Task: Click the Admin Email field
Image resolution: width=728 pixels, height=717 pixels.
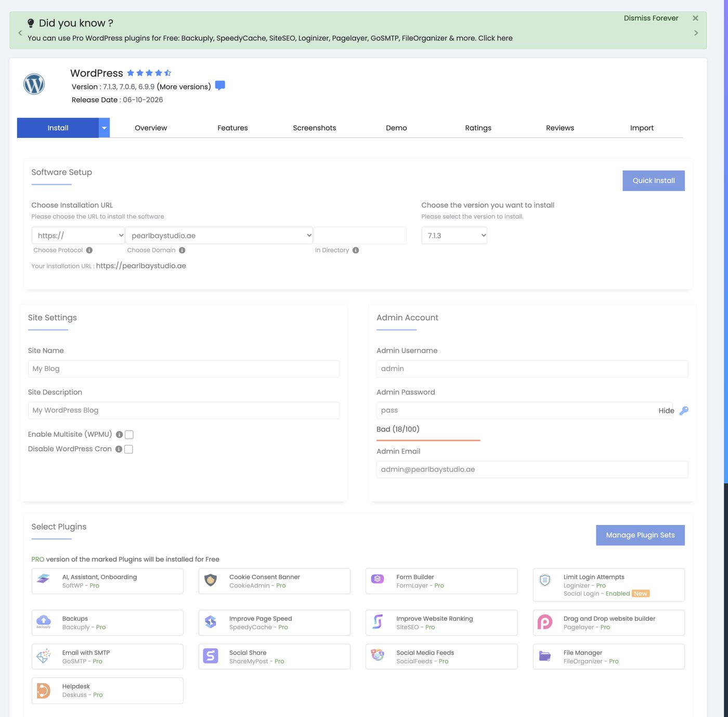Action: [x=532, y=469]
